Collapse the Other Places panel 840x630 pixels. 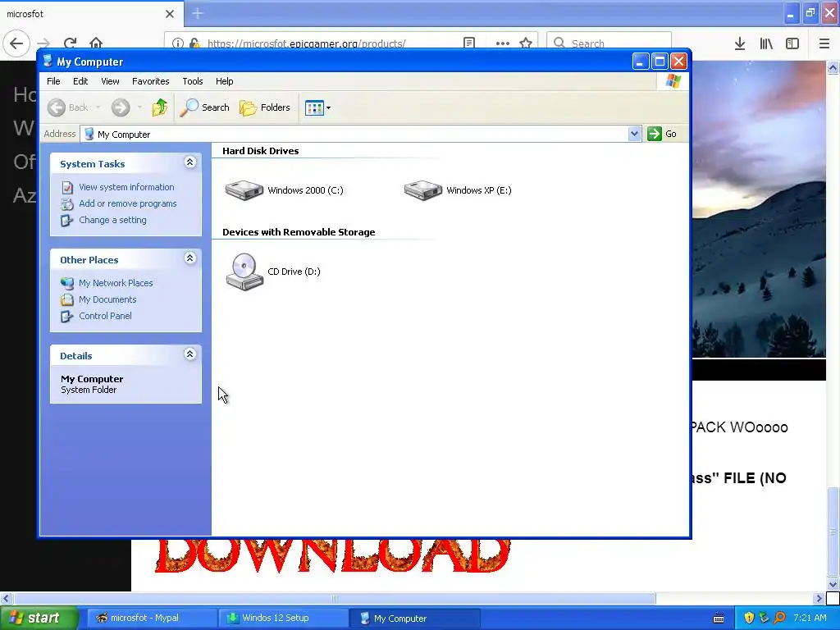coord(189,258)
